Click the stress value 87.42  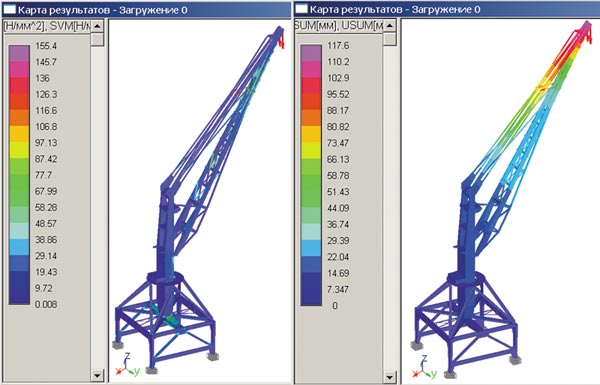coord(46,159)
